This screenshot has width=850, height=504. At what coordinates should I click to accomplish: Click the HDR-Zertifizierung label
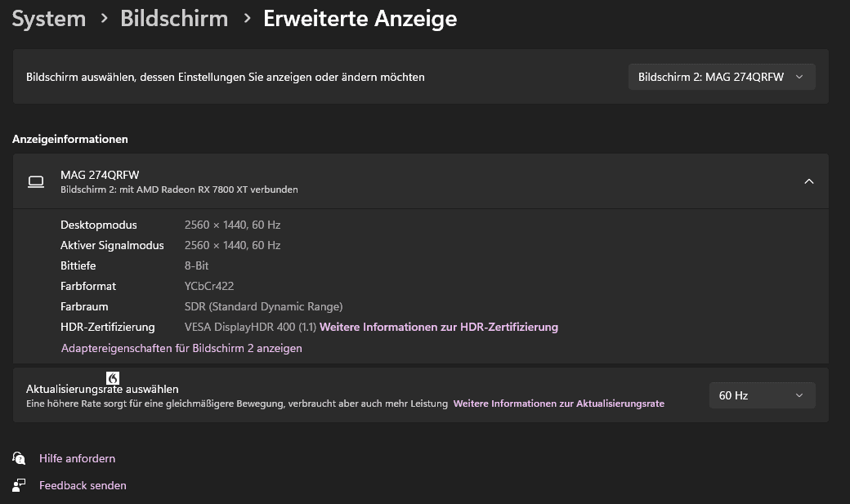tap(107, 327)
